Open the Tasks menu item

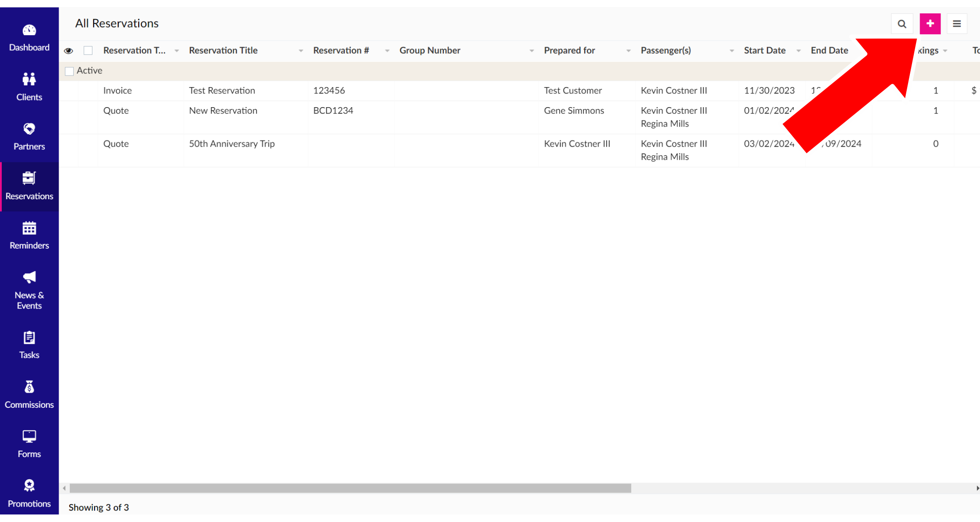(29, 345)
